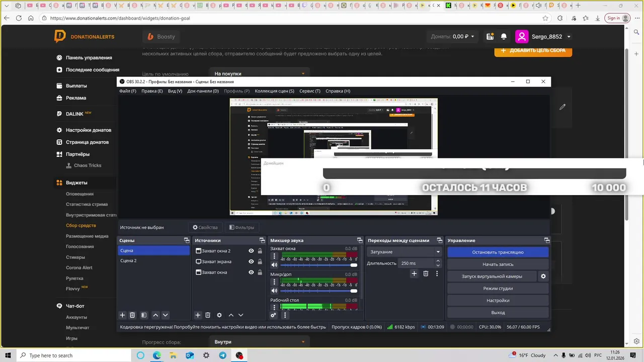644x362 pixels.
Task: Hide the Захват окна source
Action: click(251, 272)
